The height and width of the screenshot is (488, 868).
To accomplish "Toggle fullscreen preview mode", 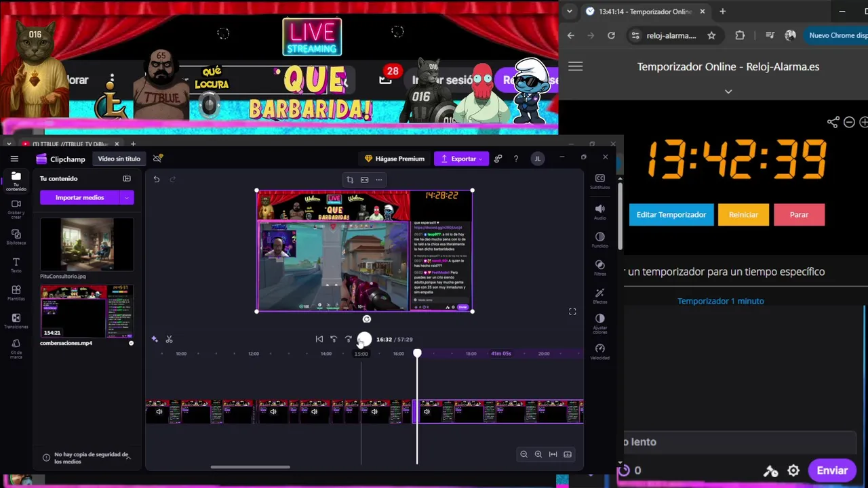I will coord(572,312).
